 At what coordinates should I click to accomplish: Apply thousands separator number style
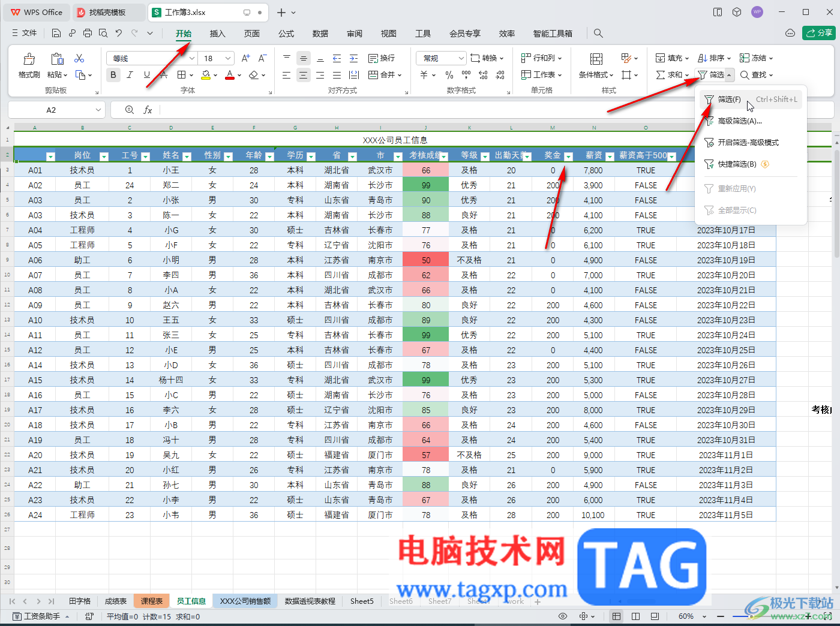466,75
